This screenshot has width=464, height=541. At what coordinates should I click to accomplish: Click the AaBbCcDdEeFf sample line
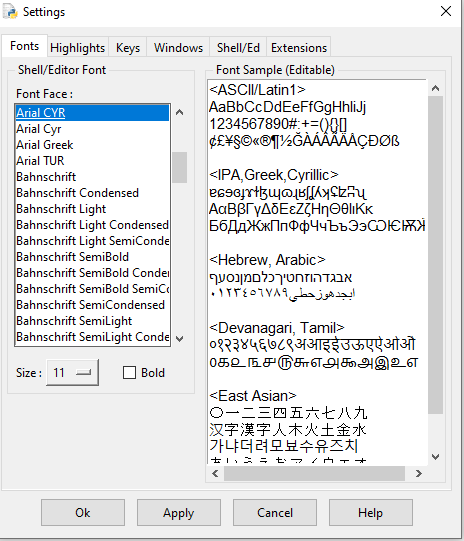point(287,107)
